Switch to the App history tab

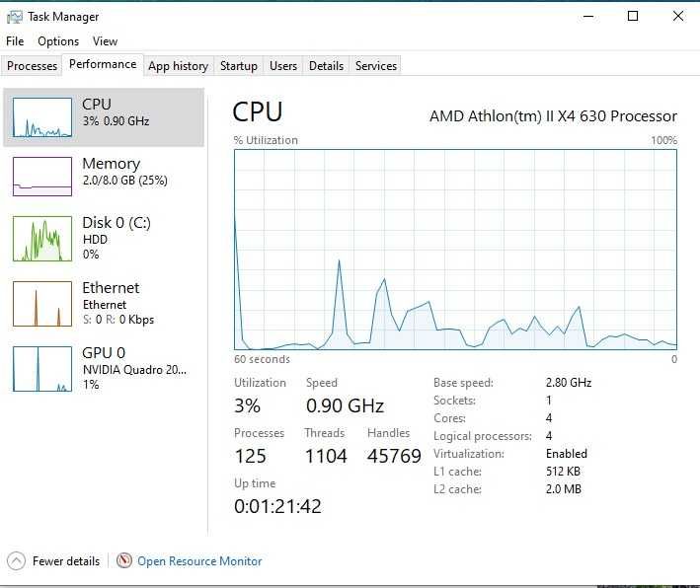178,66
